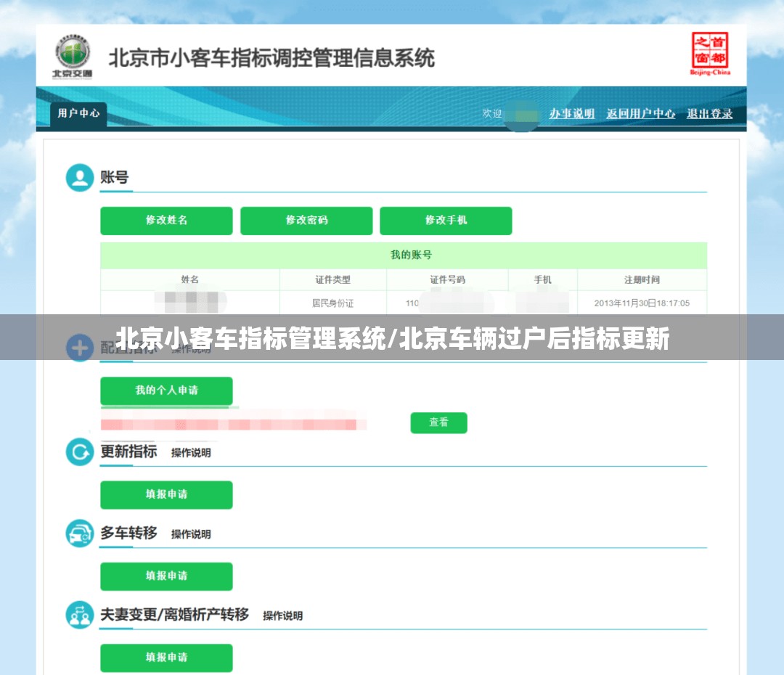Click 填报申请 under 夫妻变更/离婚析产转移
Image resolution: width=784 pixels, height=675 pixels.
coord(166,658)
